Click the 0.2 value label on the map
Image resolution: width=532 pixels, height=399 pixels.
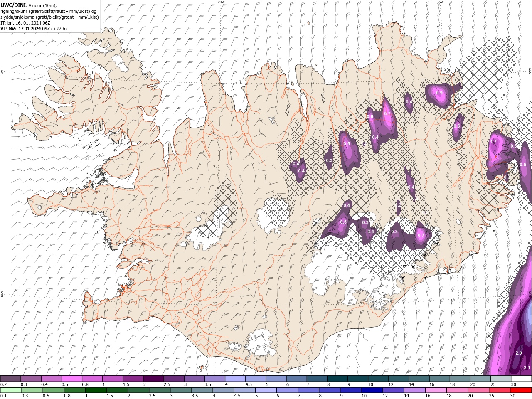pyautogui.click(x=399, y=205)
